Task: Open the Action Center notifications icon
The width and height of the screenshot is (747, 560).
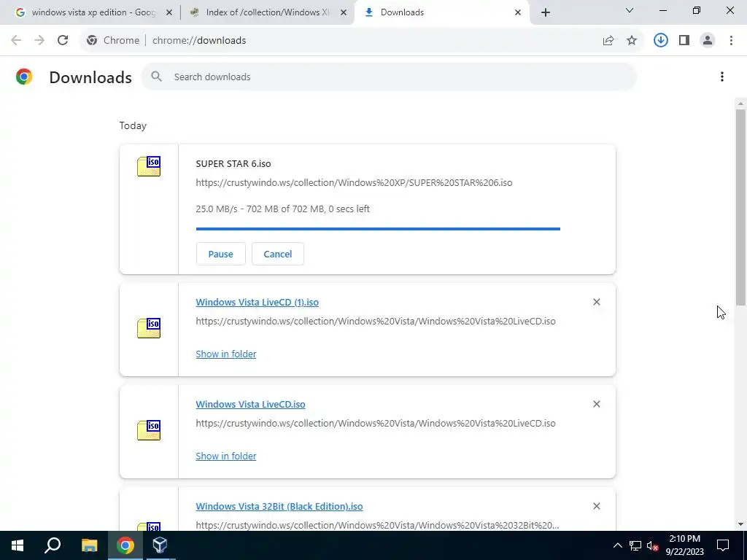Action: (723, 545)
